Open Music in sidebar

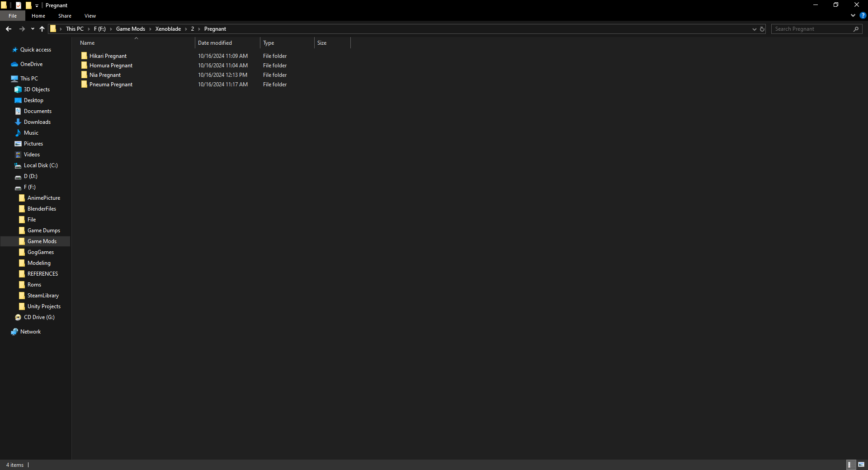(x=31, y=133)
